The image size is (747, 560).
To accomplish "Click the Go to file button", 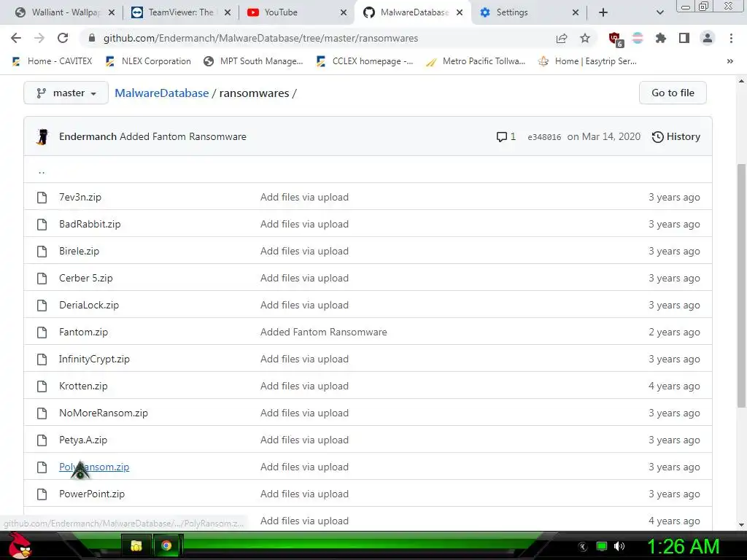I will click(673, 93).
